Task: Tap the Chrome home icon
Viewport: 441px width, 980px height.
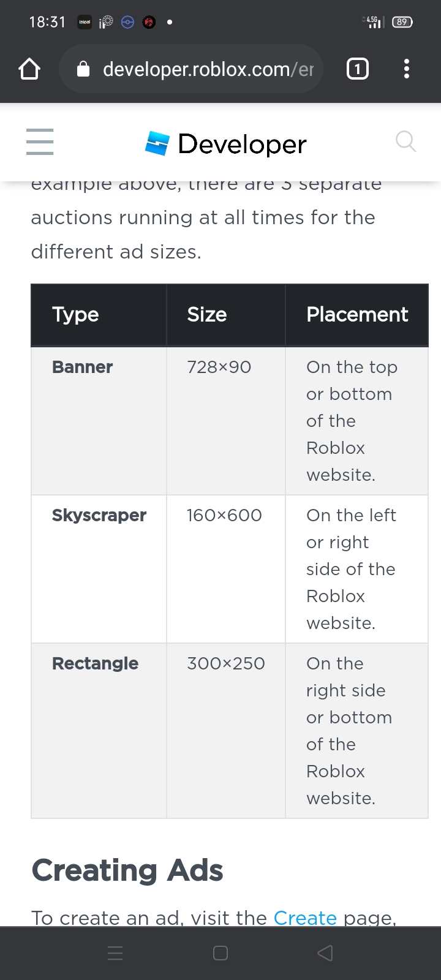Action: (x=29, y=69)
